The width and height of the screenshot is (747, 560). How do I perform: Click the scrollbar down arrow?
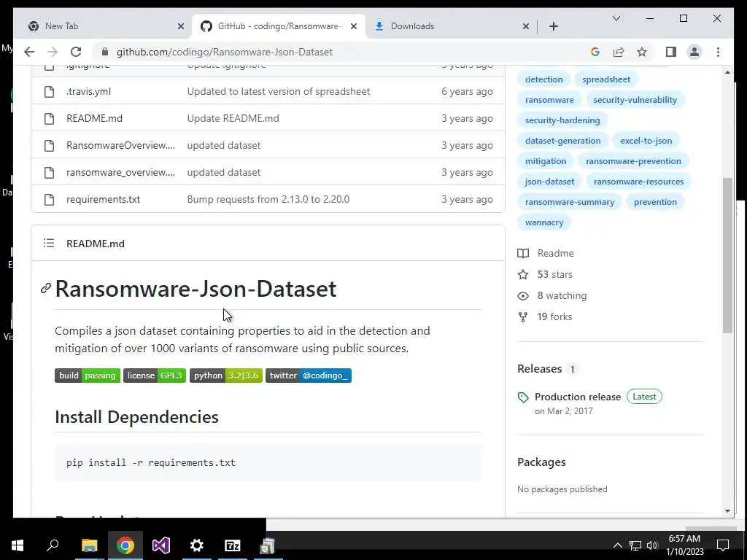click(x=727, y=511)
